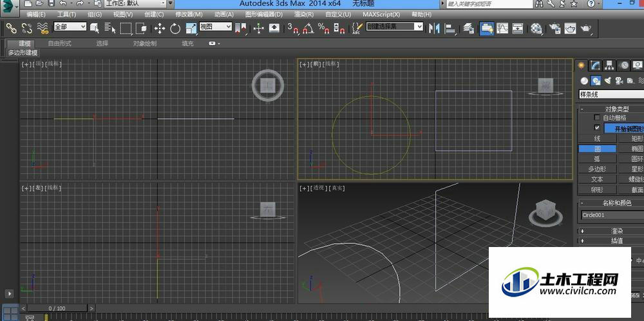Open Edit Named Selection Sets (ABC icon)
Image resolution: width=644 pixels, height=321 pixels.
click(x=357, y=28)
